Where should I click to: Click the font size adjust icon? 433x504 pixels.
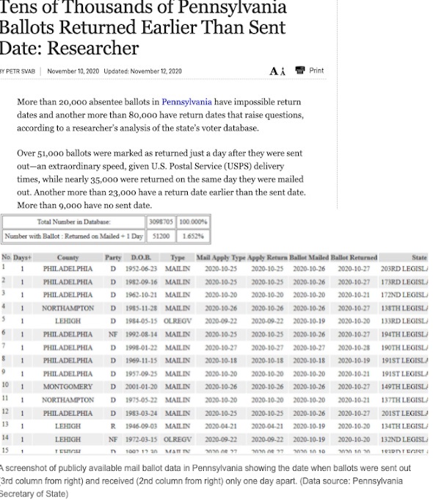click(277, 71)
